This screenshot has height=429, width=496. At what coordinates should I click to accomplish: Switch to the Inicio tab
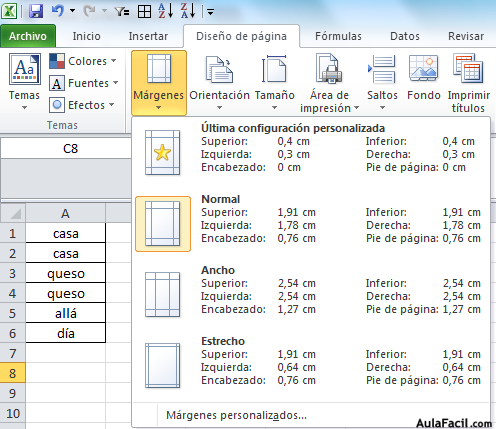tap(87, 36)
